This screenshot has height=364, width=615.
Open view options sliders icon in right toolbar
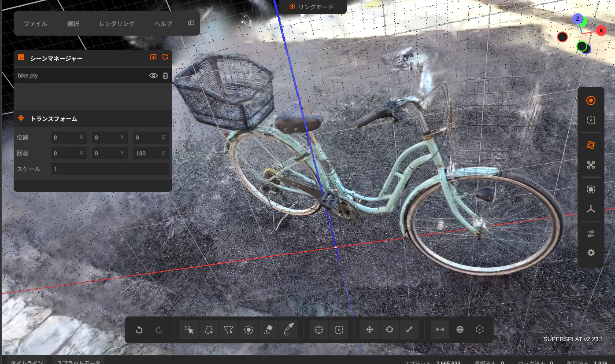591,234
